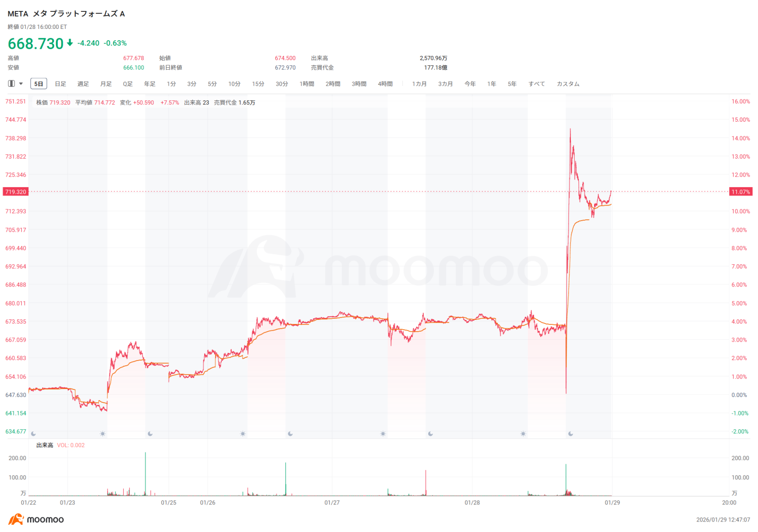Show the 3カ月 range
This screenshot has width=758, height=532.
click(445, 84)
